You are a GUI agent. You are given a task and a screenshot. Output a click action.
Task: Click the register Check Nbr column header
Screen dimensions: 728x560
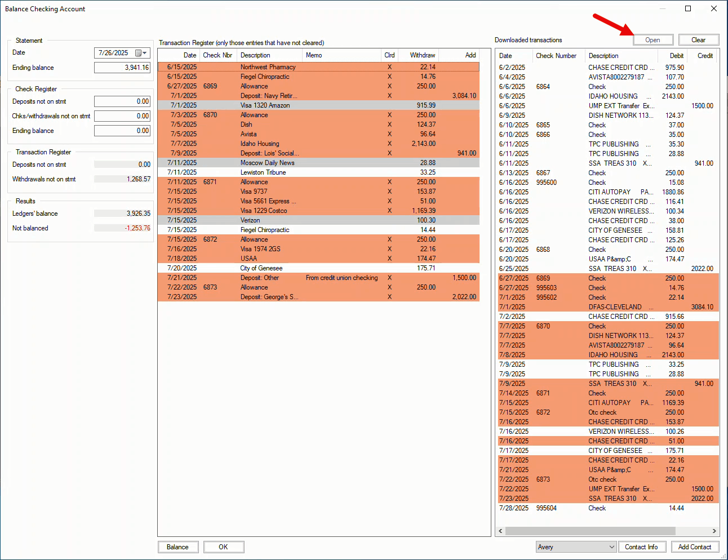click(217, 55)
